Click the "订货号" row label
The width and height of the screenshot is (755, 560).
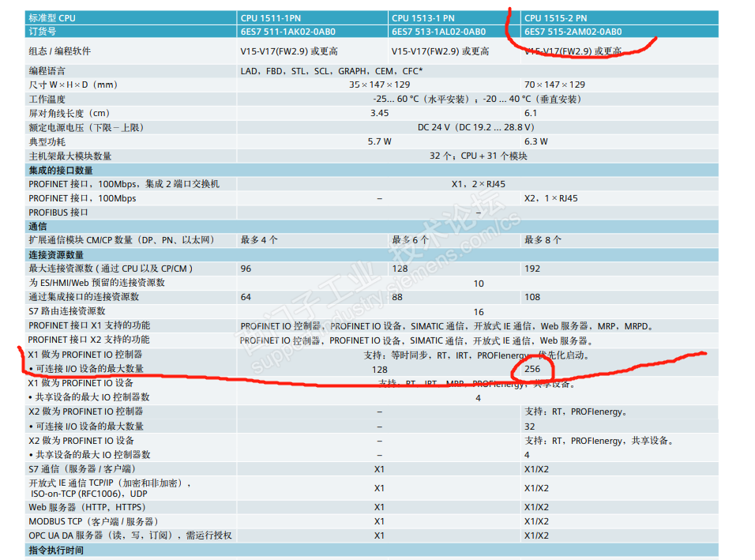pyautogui.click(x=43, y=32)
